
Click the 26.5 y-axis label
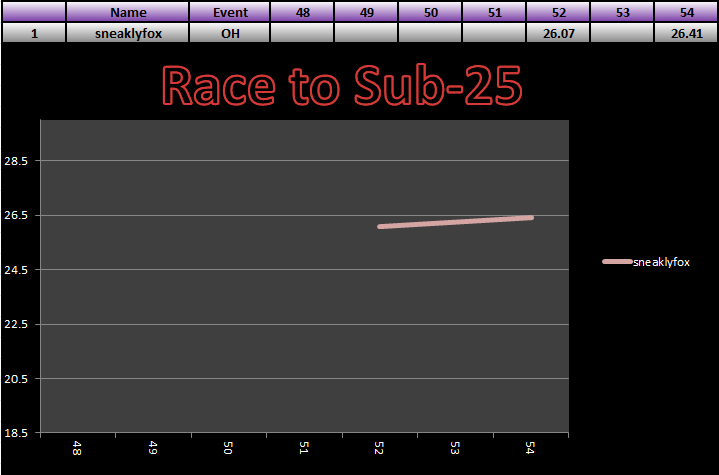click(16, 215)
